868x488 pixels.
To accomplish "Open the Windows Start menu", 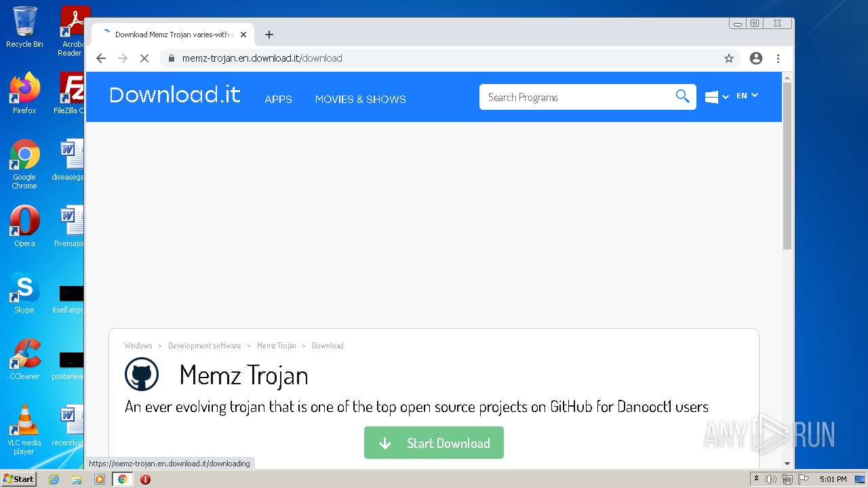I will [19, 479].
